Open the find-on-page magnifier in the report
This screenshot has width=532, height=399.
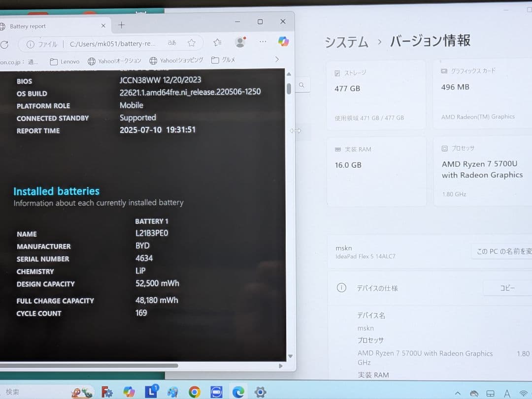tap(301, 85)
